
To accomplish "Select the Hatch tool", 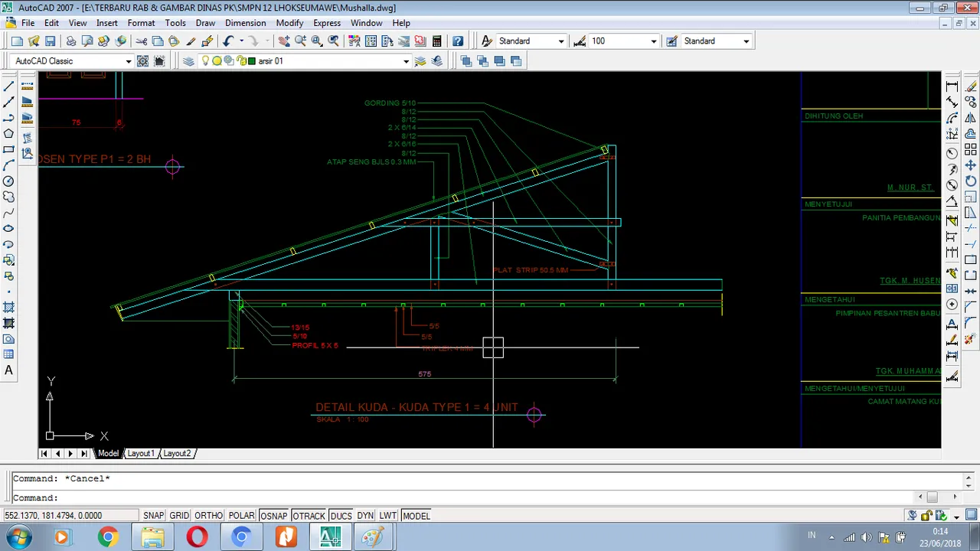I will pyautogui.click(x=9, y=307).
